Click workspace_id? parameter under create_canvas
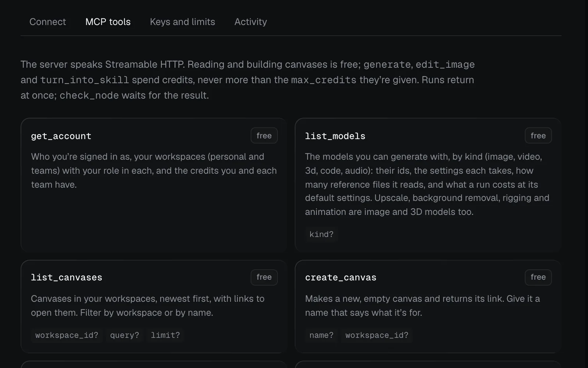 (377, 335)
